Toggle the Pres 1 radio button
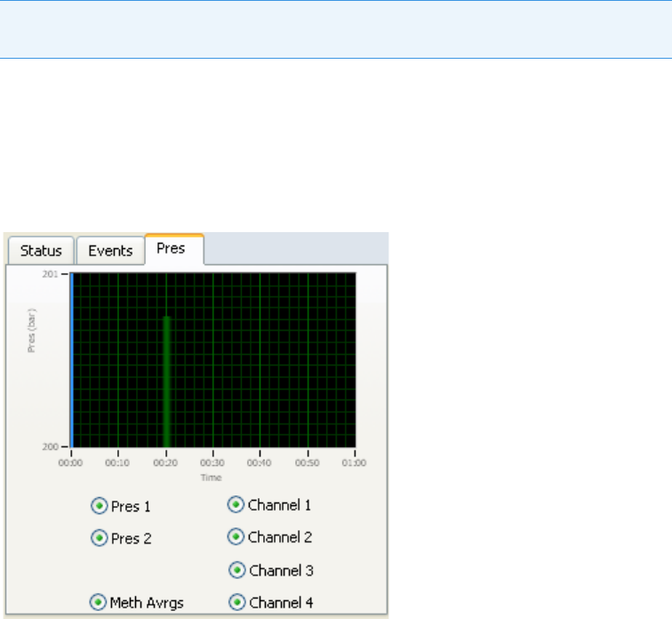The image size is (672, 619). coord(99,506)
